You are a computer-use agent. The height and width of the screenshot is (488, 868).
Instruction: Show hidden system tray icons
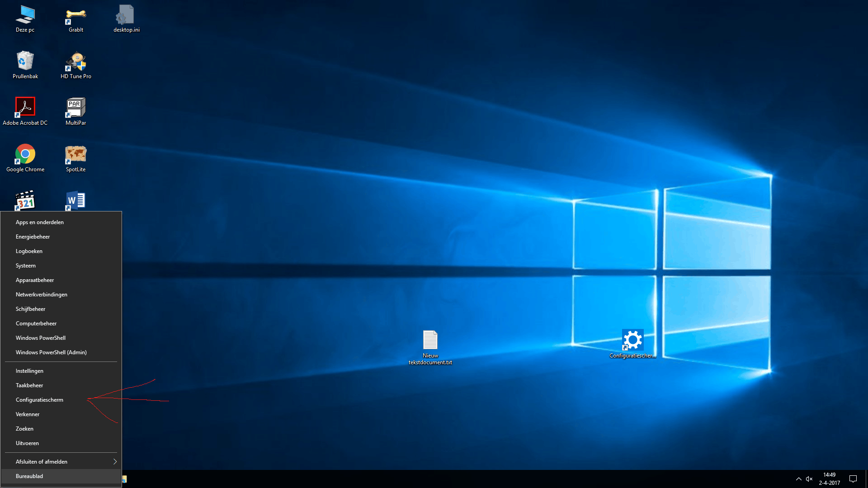coord(798,479)
